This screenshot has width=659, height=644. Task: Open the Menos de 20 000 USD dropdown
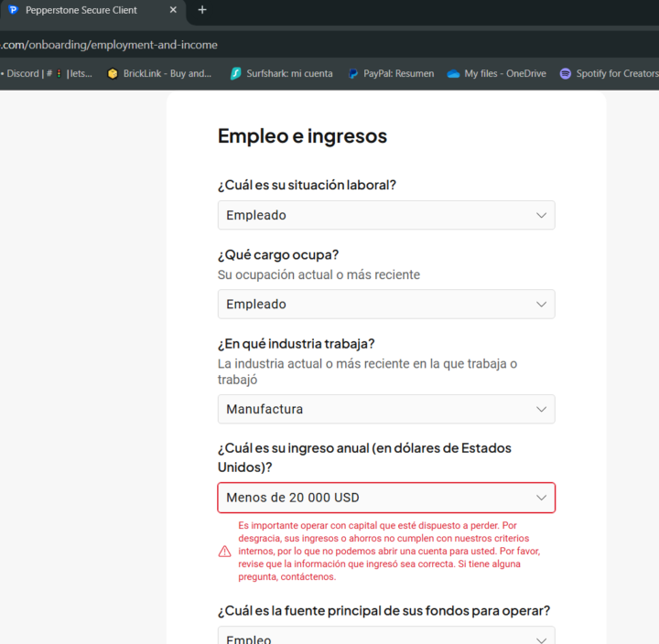coord(386,498)
